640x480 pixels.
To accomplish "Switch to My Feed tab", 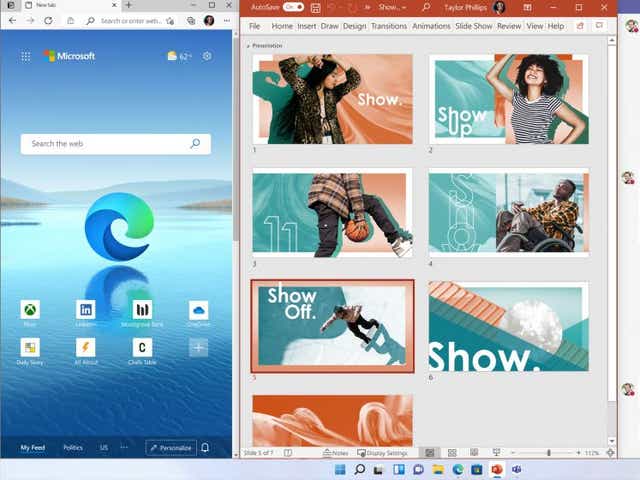I will (x=33, y=447).
